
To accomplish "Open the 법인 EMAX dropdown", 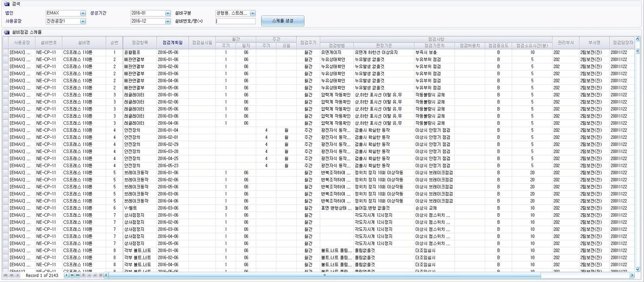I will tap(83, 13).
